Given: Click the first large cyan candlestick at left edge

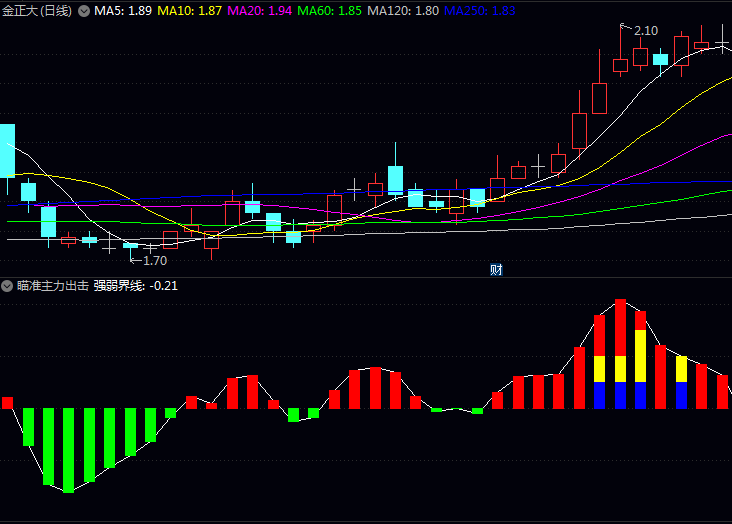Looking at the screenshot, I should (7, 150).
